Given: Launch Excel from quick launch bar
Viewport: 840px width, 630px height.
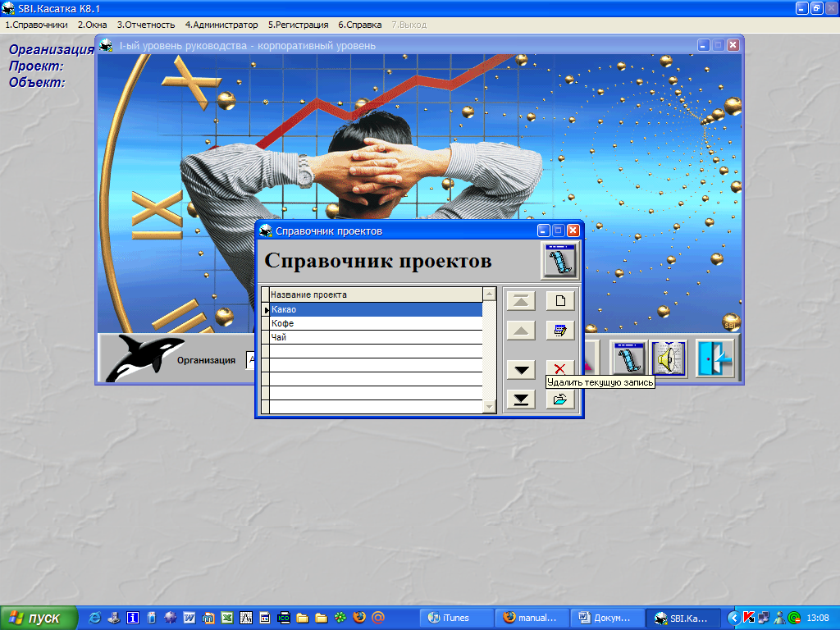Looking at the screenshot, I should coord(227,618).
